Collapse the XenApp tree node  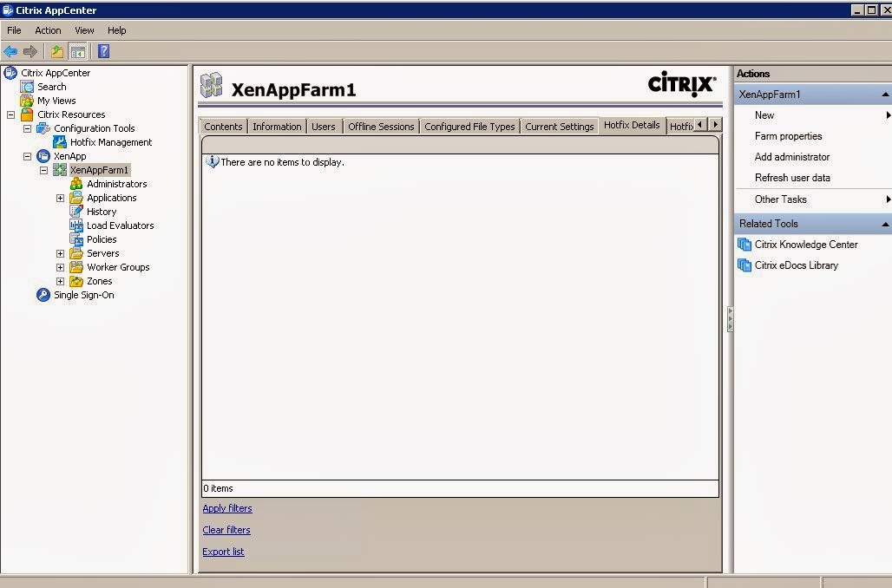point(27,156)
